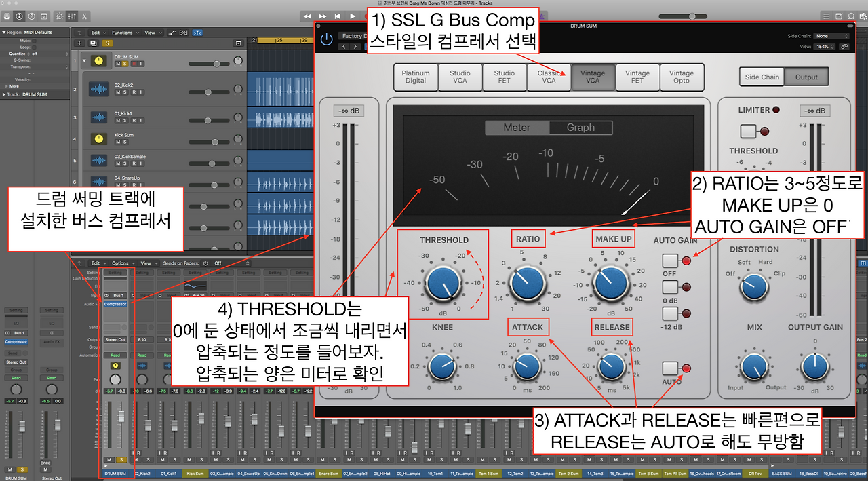
Task: Tick the Mute checkbox in Region inspector
Action: click(x=34, y=41)
